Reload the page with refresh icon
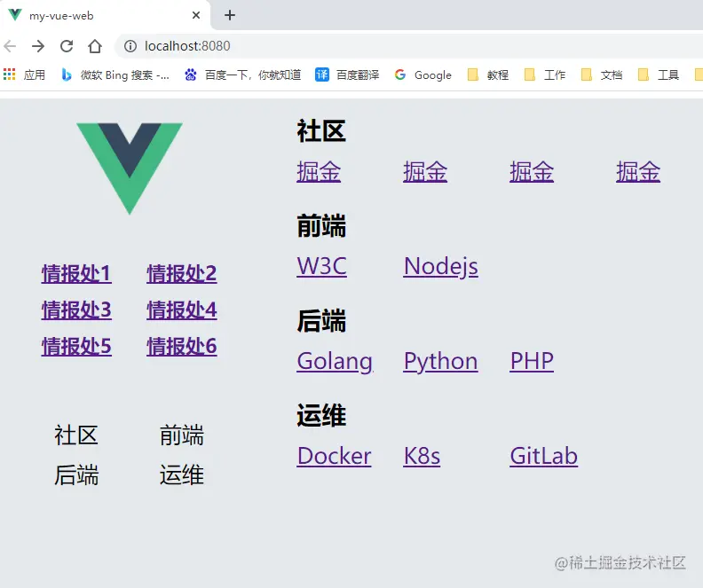 [67, 46]
